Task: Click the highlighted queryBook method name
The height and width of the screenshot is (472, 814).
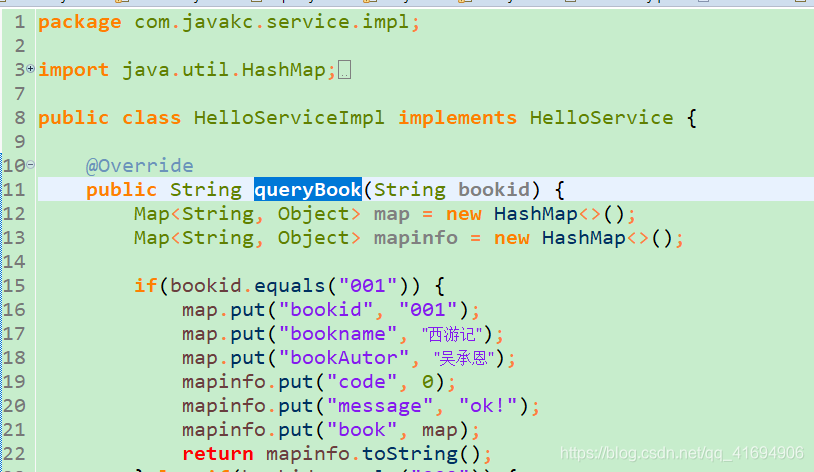Action: pos(307,190)
